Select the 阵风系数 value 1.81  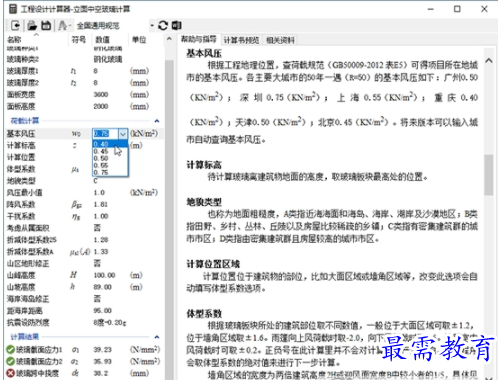tap(101, 204)
